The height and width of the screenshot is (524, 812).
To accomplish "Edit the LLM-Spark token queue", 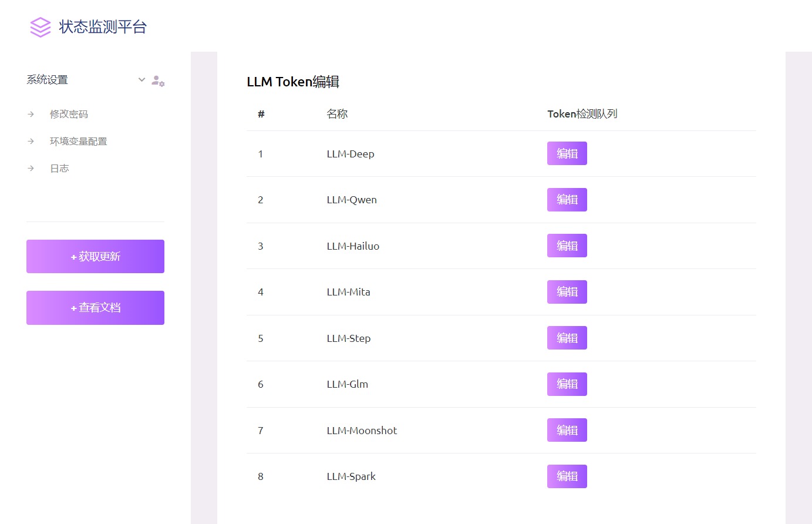I will click(567, 476).
